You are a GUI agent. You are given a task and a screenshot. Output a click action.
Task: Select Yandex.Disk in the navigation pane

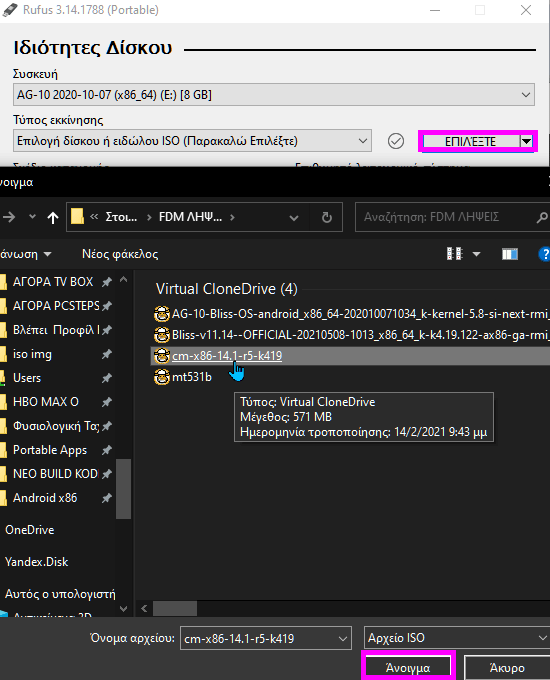coord(36,562)
